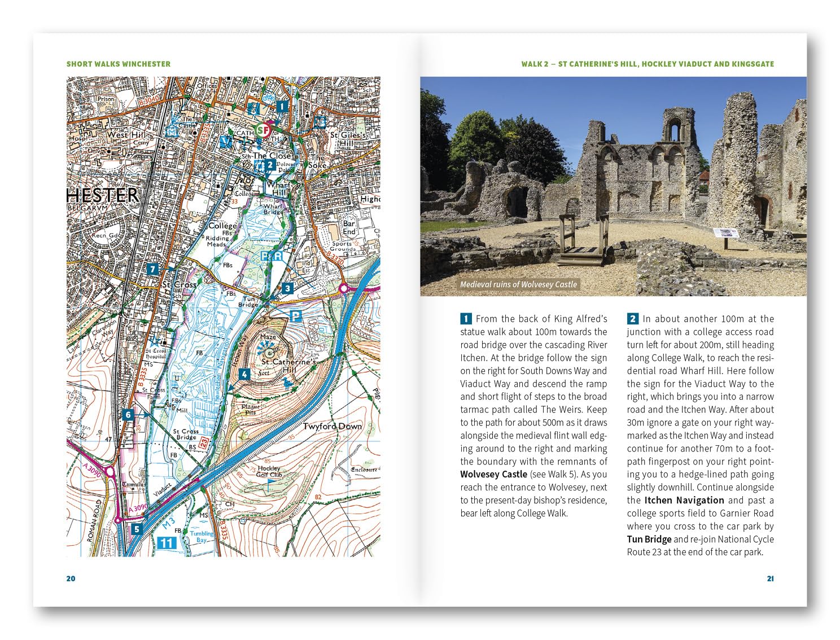Click the step 2 number box in text
The width and height of the screenshot is (840, 640).
[x=632, y=319]
